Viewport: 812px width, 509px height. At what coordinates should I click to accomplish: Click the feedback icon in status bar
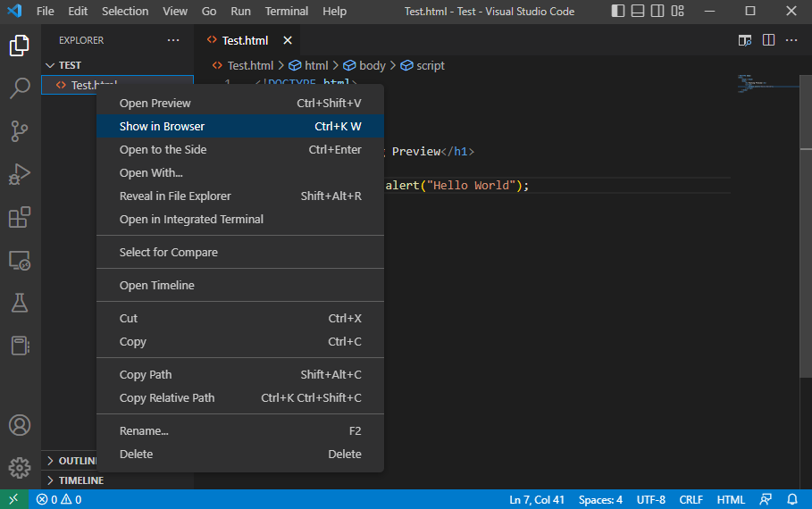click(766, 499)
